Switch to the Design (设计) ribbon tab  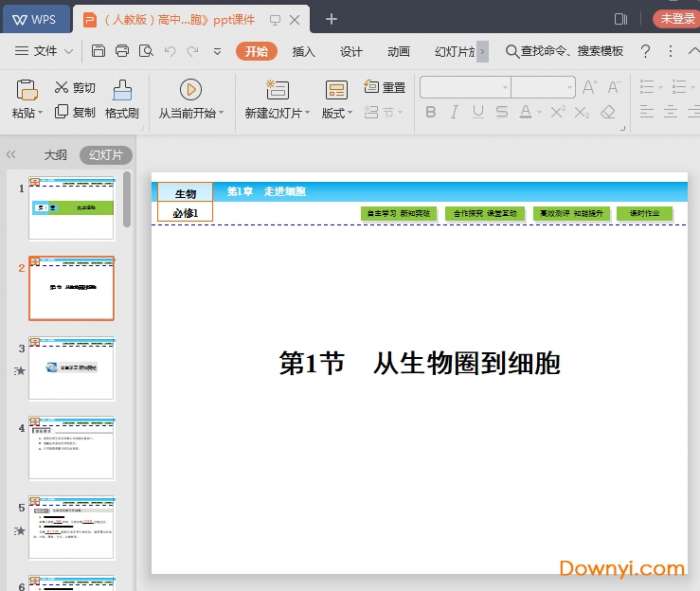coord(351,51)
